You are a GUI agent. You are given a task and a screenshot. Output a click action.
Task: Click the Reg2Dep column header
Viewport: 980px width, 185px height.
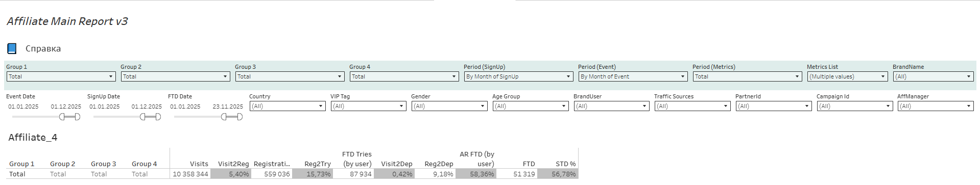[439, 164]
